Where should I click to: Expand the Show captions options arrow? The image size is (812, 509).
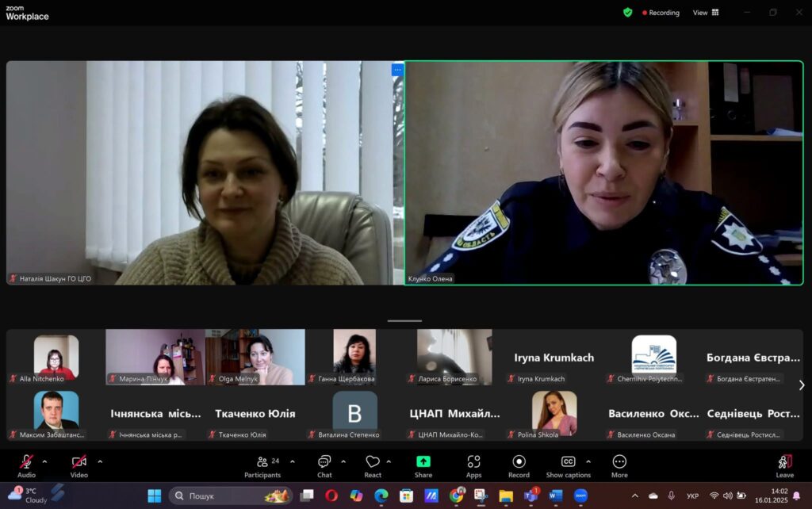click(x=588, y=461)
